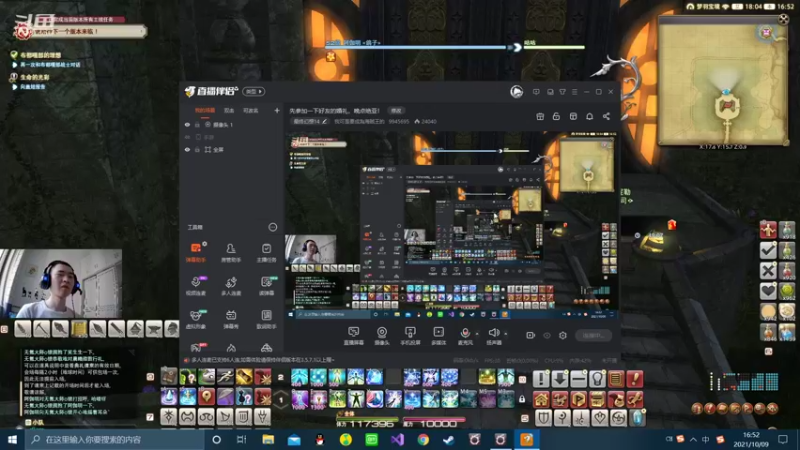Click the game down arrow hotbar icon
800x450 pixels.
pos(560,379)
